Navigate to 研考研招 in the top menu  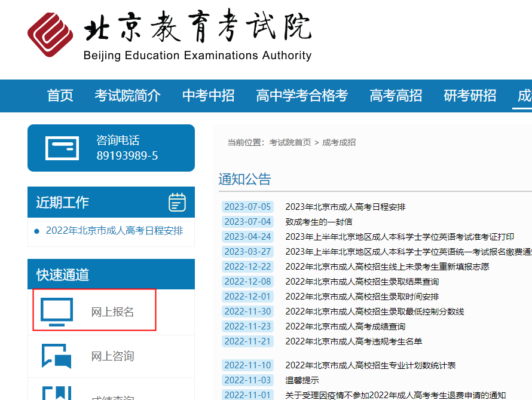[470, 96]
